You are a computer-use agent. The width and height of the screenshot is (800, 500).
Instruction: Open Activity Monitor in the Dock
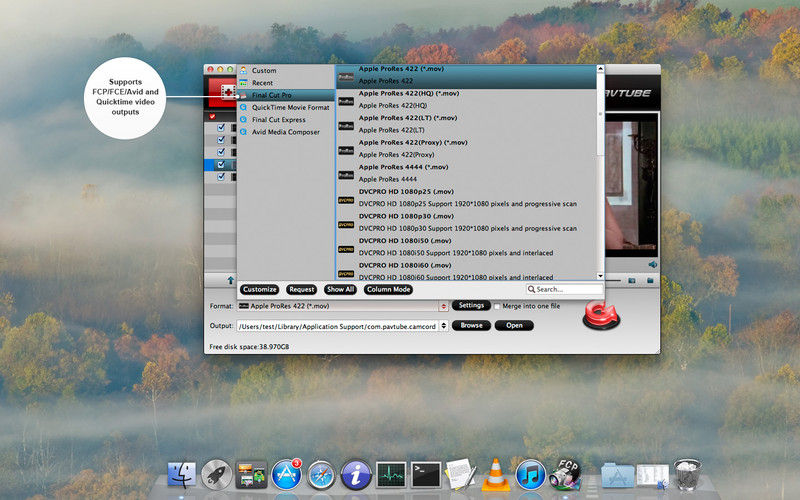coord(391,475)
